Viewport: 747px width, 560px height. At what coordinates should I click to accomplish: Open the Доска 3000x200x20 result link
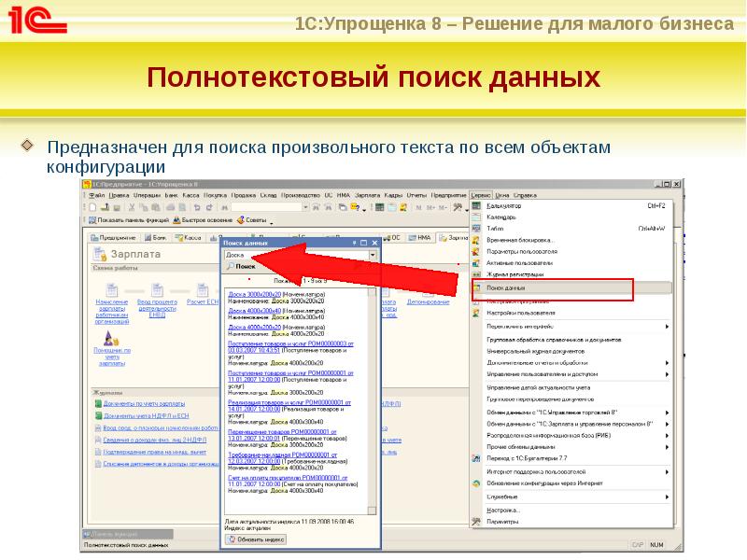(254, 295)
